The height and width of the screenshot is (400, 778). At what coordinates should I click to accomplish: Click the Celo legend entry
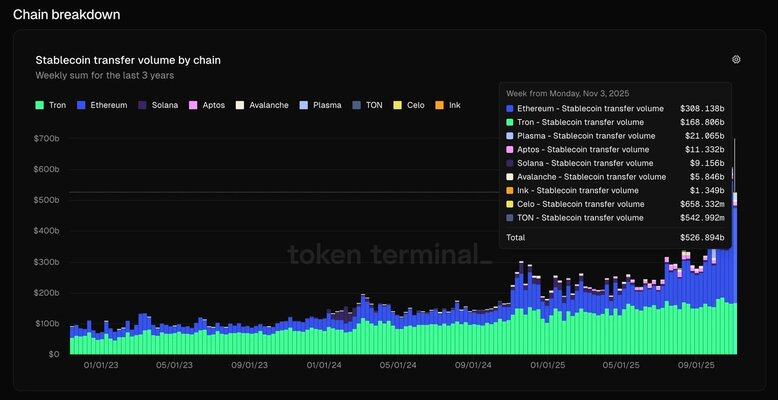[409, 105]
